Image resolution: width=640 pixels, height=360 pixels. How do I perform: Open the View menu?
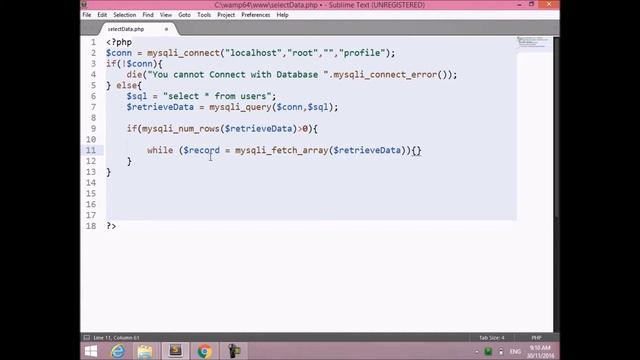click(x=166, y=15)
